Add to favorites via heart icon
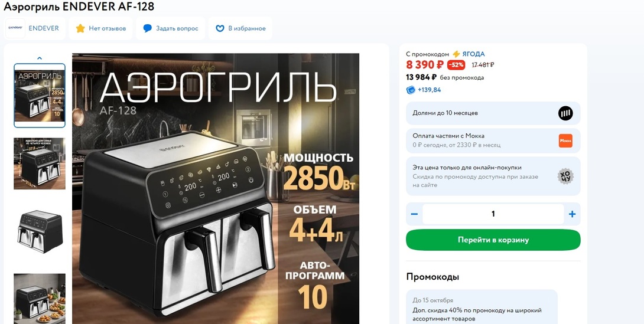644x324 pixels. (x=220, y=28)
